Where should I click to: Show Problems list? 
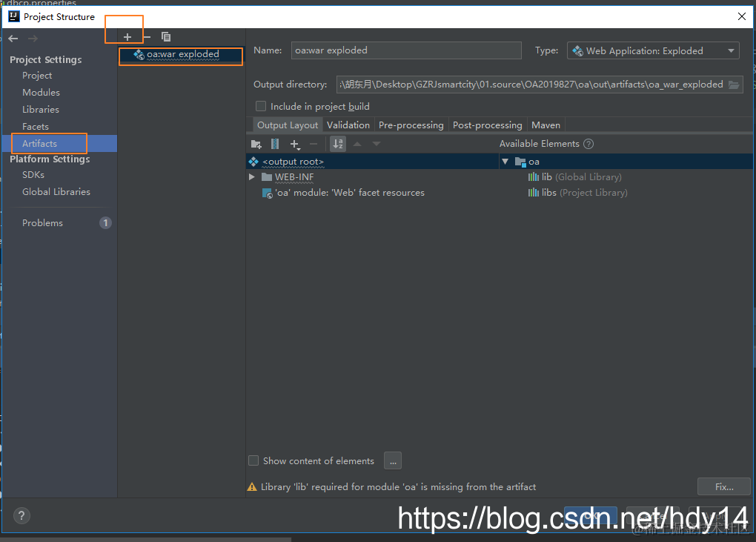click(42, 222)
